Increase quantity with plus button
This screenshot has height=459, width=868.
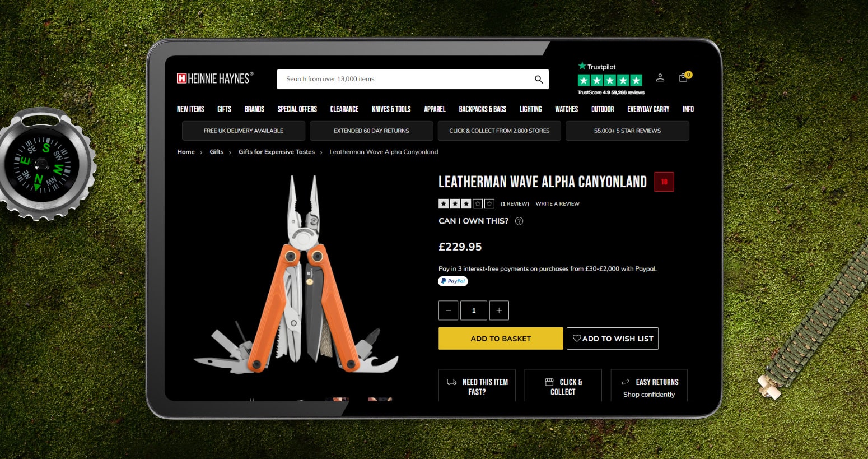(x=499, y=310)
